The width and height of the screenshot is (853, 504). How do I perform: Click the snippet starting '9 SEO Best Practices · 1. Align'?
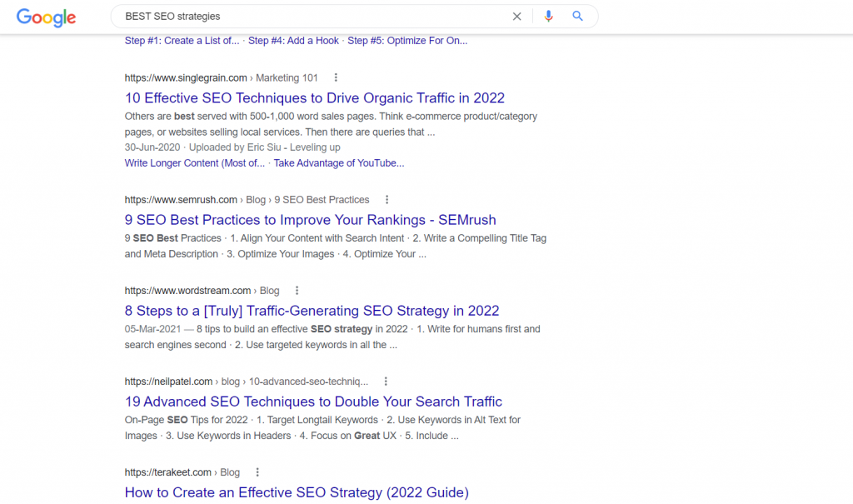335,246
